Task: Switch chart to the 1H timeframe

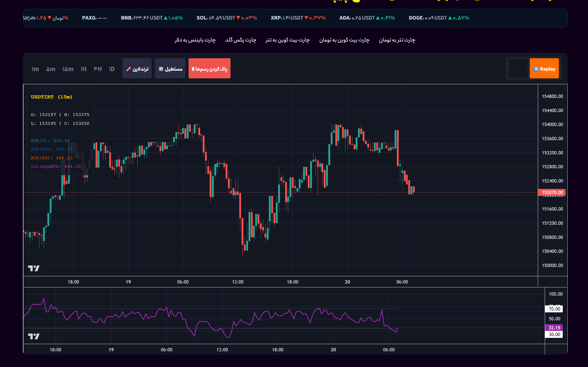Action: (83, 69)
